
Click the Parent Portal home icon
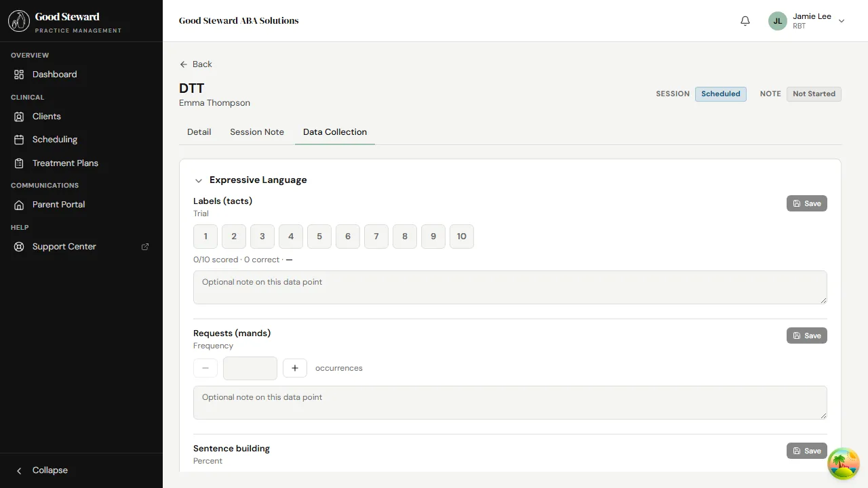pyautogui.click(x=19, y=205)
